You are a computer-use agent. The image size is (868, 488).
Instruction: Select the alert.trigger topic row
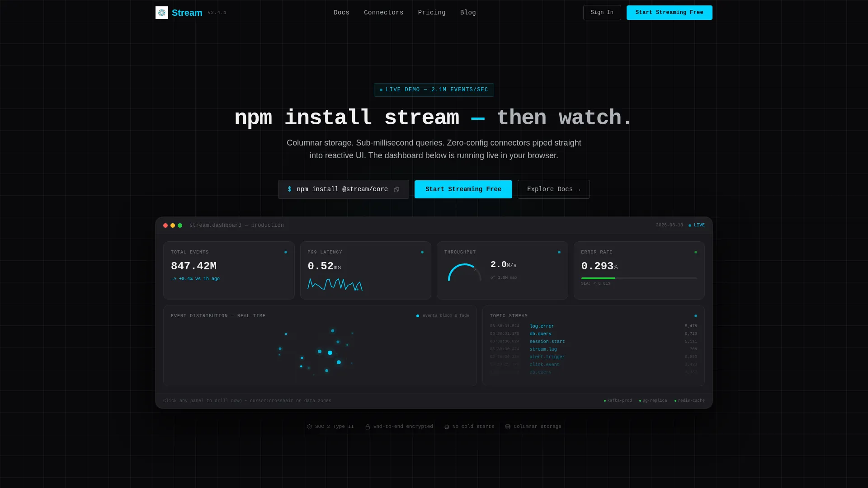[x=594, y=357]
